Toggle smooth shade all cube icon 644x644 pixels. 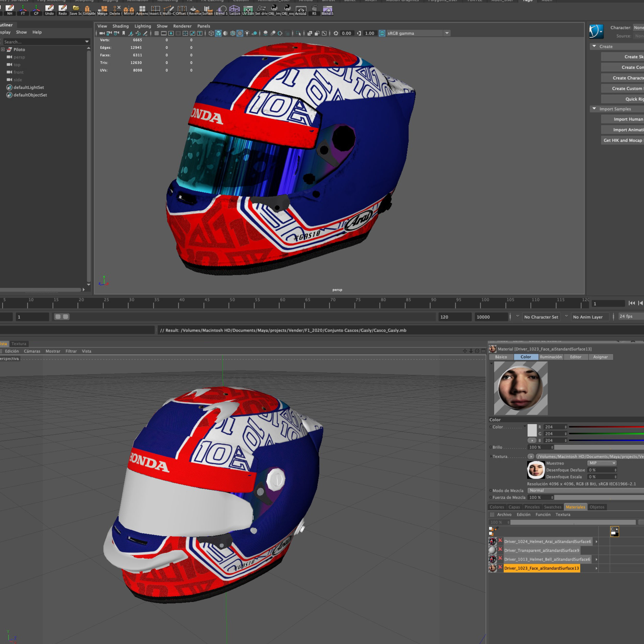coord(218,33)
